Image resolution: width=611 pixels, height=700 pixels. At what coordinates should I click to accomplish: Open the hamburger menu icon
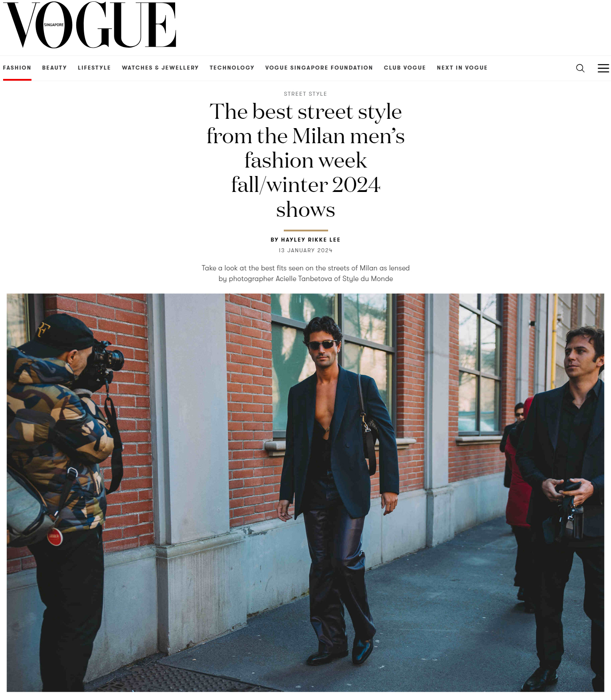[x=603, y=68]
